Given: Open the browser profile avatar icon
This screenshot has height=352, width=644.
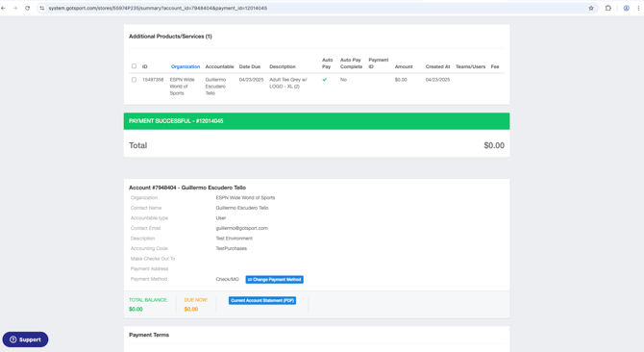Looking at the screenshot, I should pyautogui.click(x=627, y=9).
